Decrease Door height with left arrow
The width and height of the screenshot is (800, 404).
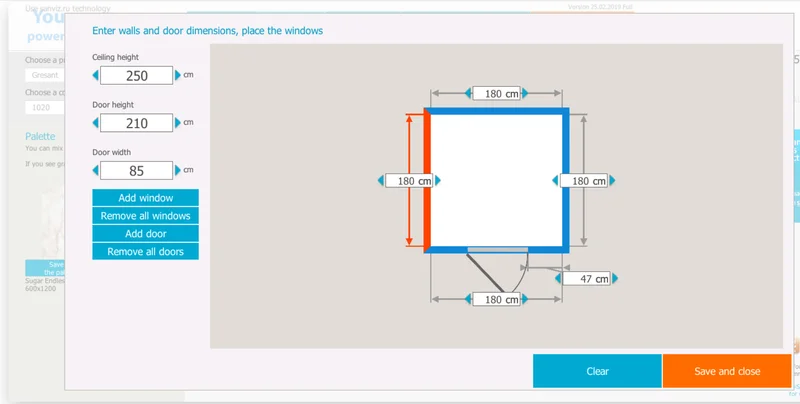point(96,123)
